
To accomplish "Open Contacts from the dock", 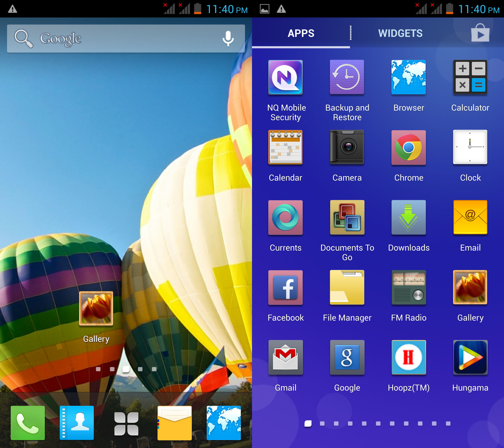I will click(x=77, y=423).
